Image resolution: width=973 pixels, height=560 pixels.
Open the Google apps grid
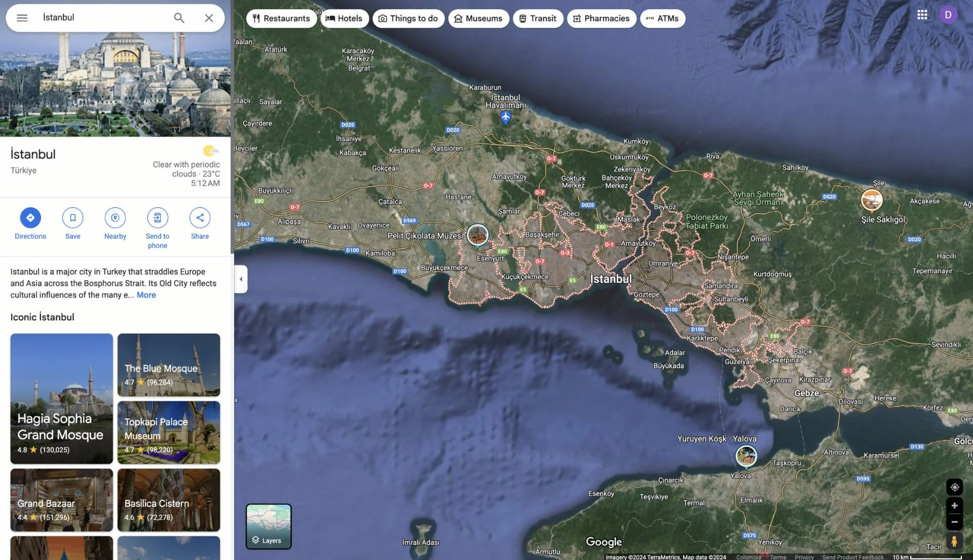pos(922,15)
